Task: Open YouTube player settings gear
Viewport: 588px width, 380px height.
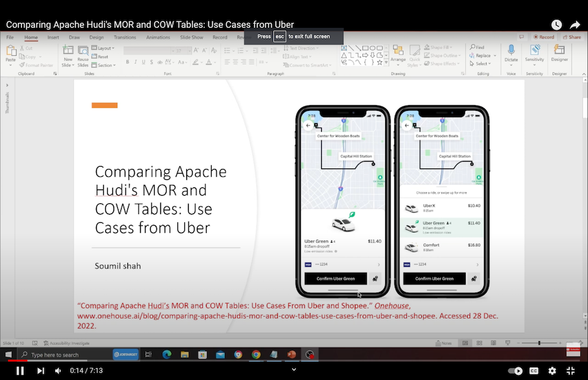Action: [x=552, y=370]
